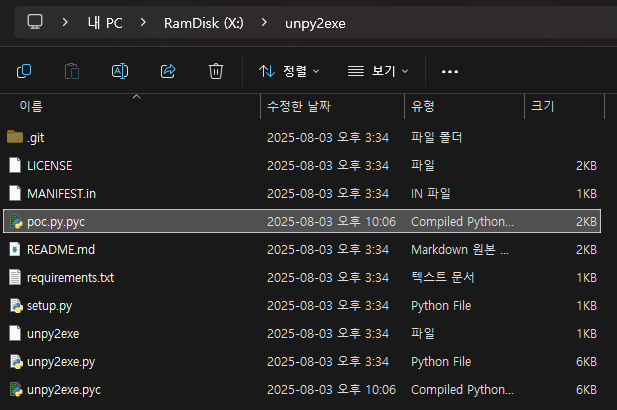Click the Markdown 원본 type cell
The width and height of the screenshot is (617, 410).
[460, 250]
